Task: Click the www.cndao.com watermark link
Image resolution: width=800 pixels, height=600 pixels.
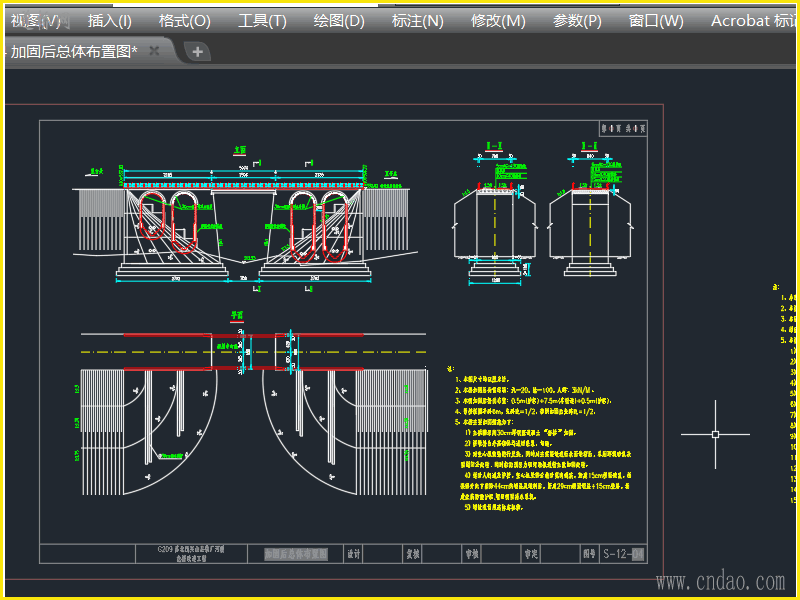Action: point(719,581)
